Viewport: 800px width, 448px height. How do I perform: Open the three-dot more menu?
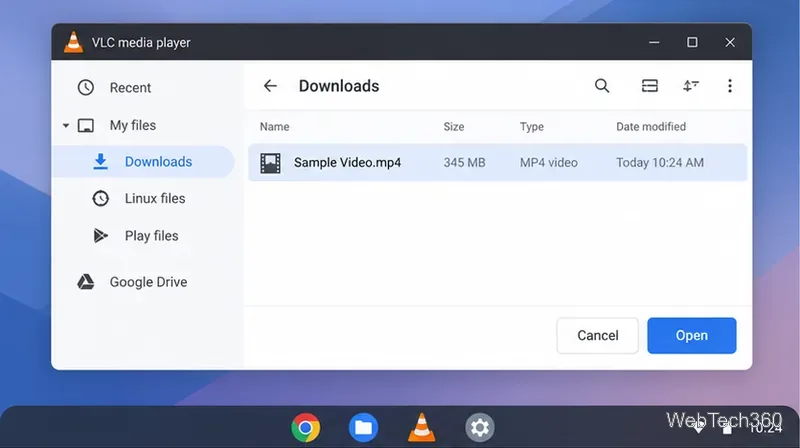coord(730,86)
